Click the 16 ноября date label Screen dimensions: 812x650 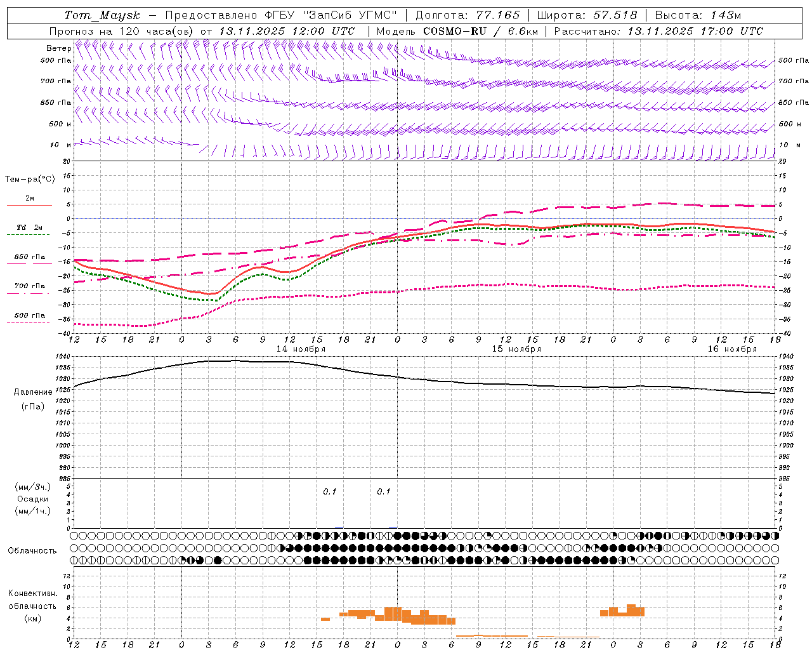point(732,349)
